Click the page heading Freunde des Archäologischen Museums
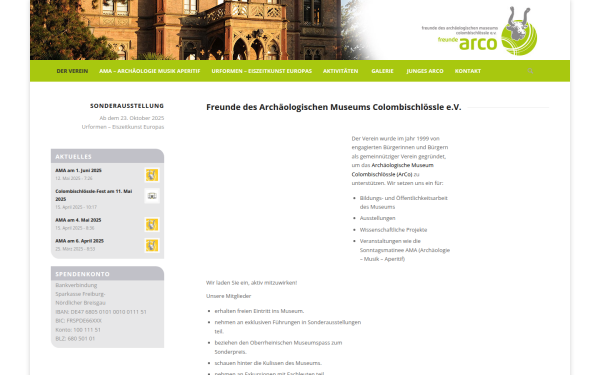The width and height of the screenshot is (600, 375). [x=334, y=107]
